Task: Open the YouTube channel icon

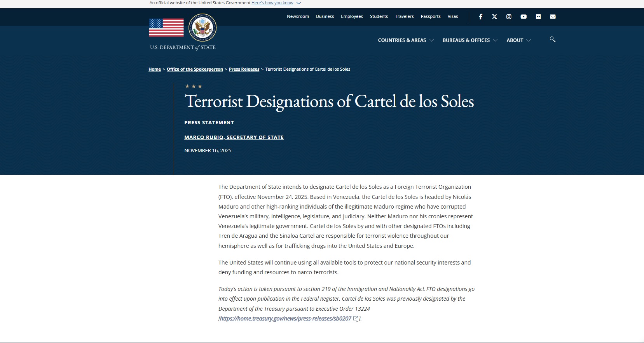Action: point(524,17)
